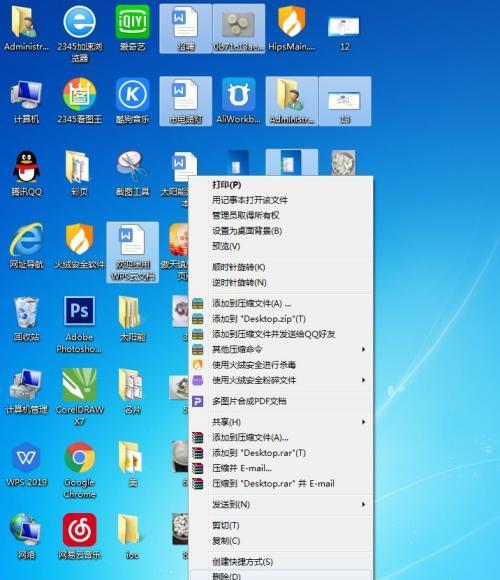The width and height of the screenshot is (500, 580).
Task: Select the WPS 2019 shortcut
Action: click(x=27, y=464)
